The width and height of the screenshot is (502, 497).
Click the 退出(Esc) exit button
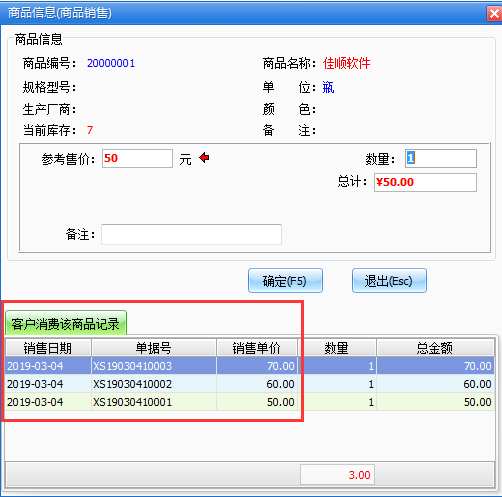pyautogui.click(x=389, y=281)
